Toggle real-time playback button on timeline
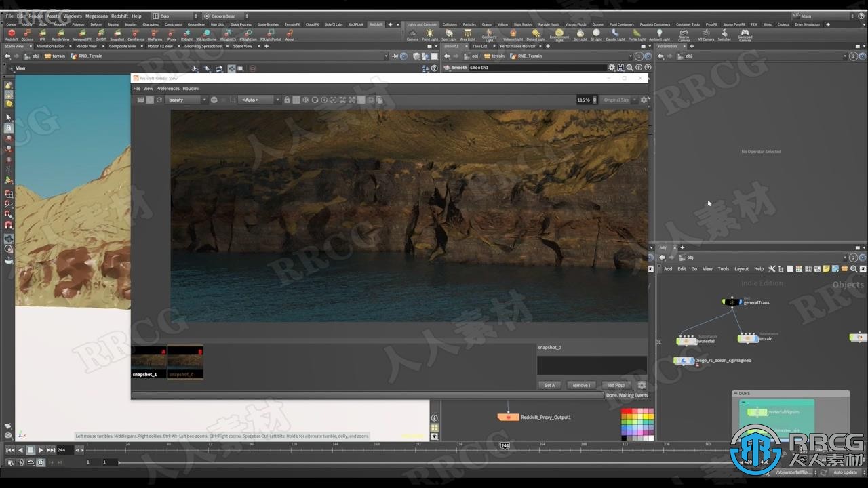The image size is (868, 488). point(41,462)
